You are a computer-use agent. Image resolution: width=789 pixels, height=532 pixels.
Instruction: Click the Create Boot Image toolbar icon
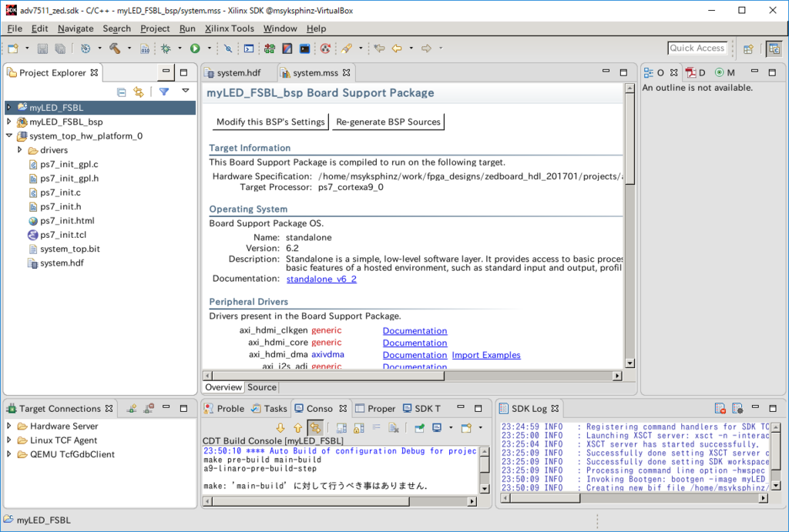[287, 49]
